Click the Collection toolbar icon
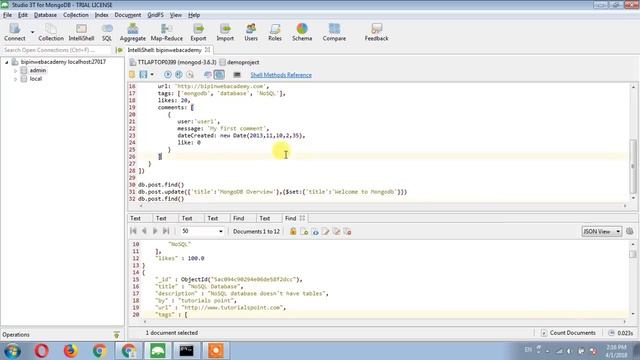 click(51, 32)
